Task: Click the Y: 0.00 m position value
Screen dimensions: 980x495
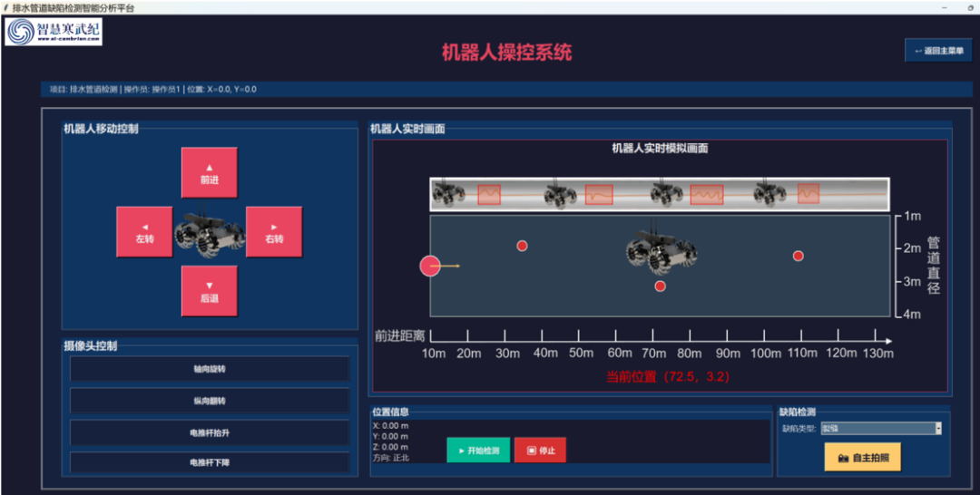Action: pos(390,436)
